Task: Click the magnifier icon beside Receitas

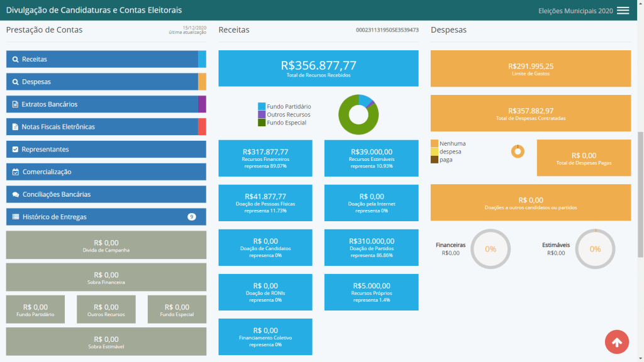Action: click(15, 59)
